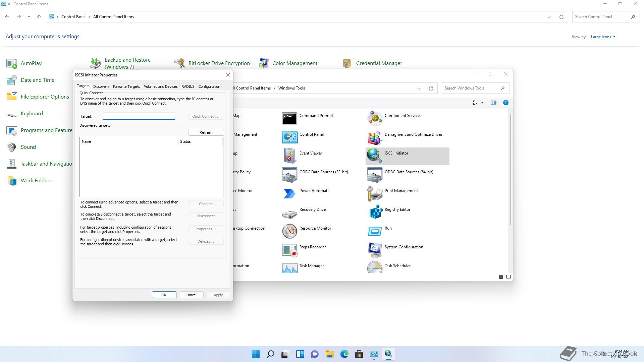Refresh the Windows Tools window
Image resolution: width=644 pixels, height=362 pixels.
[x=431, y=88]
